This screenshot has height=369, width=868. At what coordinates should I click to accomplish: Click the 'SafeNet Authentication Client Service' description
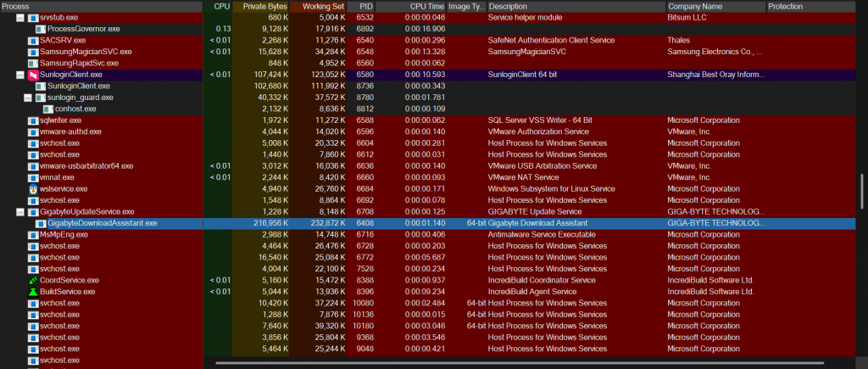(551, 41)
